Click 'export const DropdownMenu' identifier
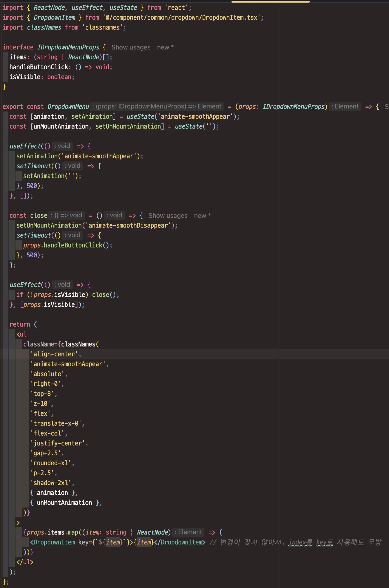389x588 pixels. point(68,107)
